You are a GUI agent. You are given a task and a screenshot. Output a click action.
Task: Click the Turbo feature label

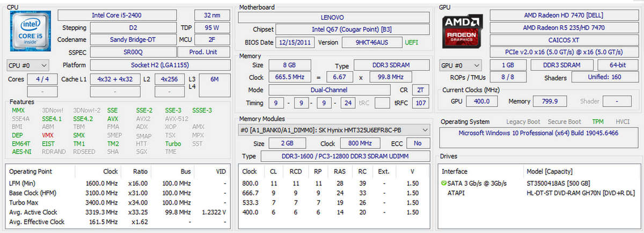(173, 144)
